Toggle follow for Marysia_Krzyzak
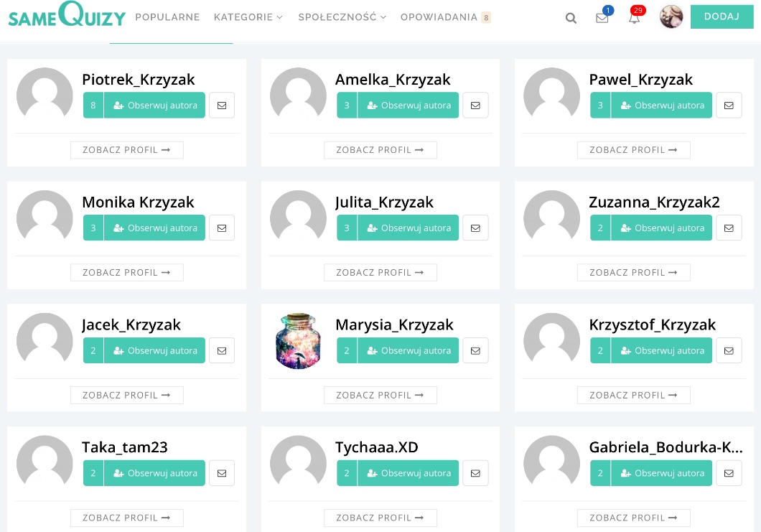The width and height of the screenshot is (761, 532). coord(408,351)
